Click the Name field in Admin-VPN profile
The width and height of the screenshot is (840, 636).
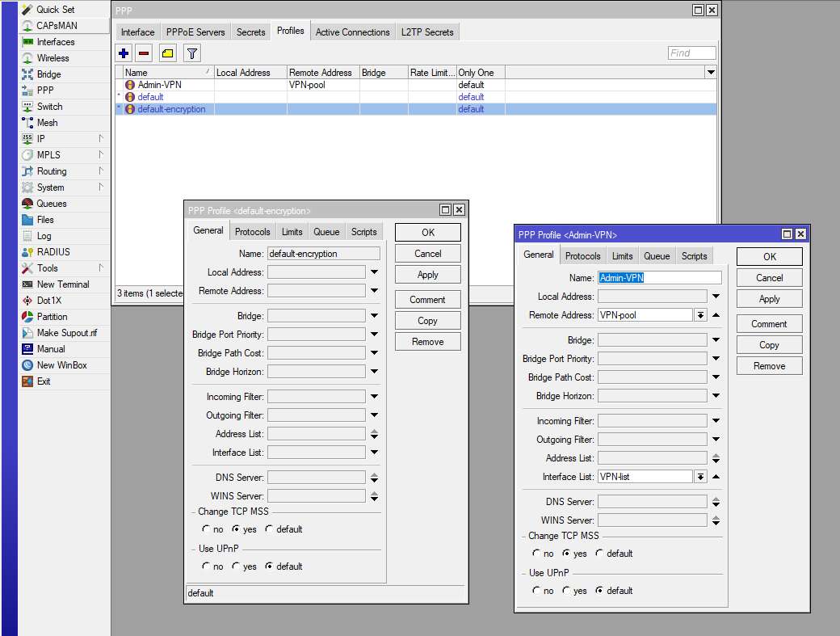659,277
